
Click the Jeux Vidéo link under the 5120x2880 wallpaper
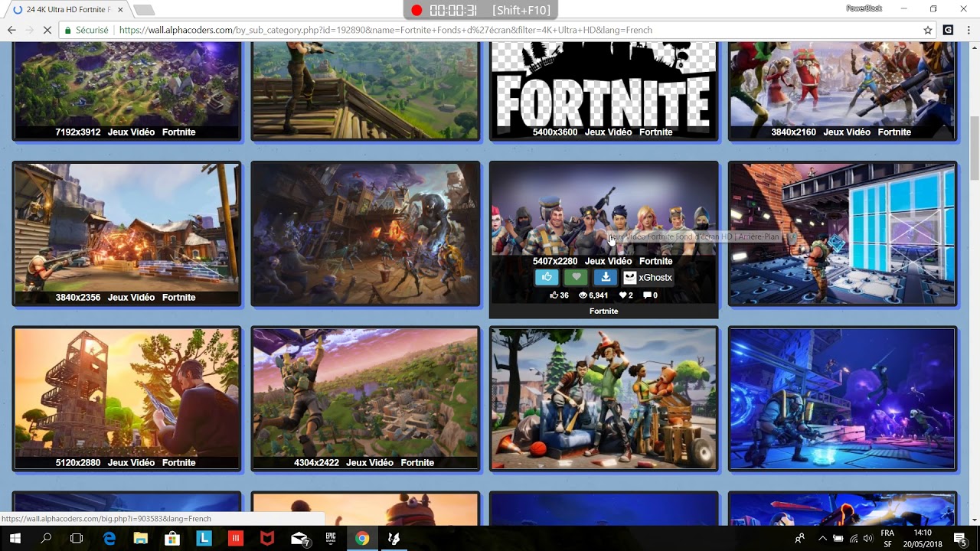(x=131, y=463)
